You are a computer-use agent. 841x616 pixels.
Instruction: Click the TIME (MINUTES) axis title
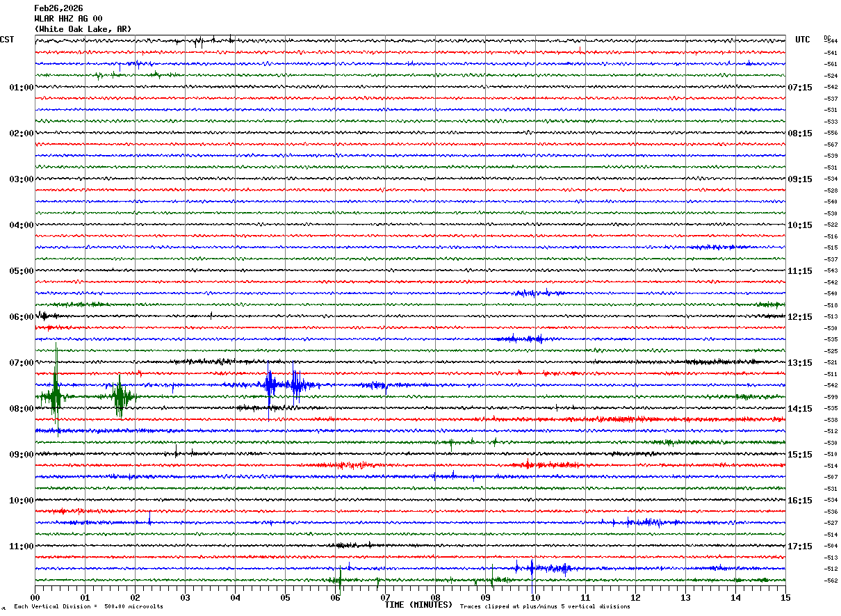click(x=418, y=605)
